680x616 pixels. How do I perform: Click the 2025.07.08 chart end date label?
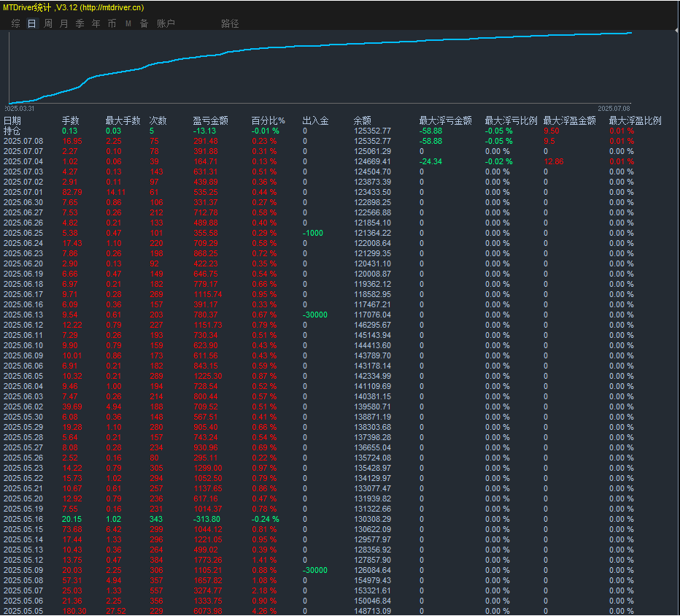(x=614, y=109)
